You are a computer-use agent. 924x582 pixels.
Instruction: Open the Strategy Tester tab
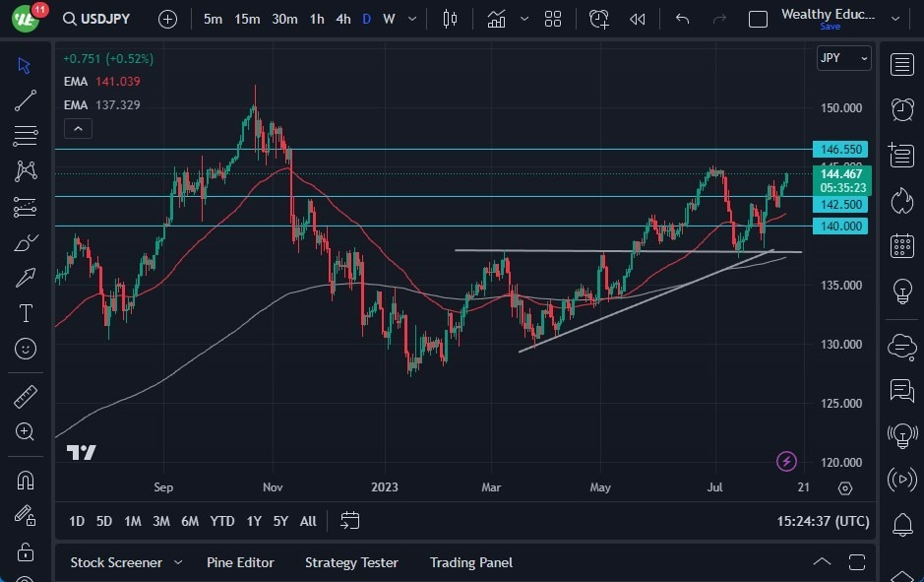coord(351,562)
